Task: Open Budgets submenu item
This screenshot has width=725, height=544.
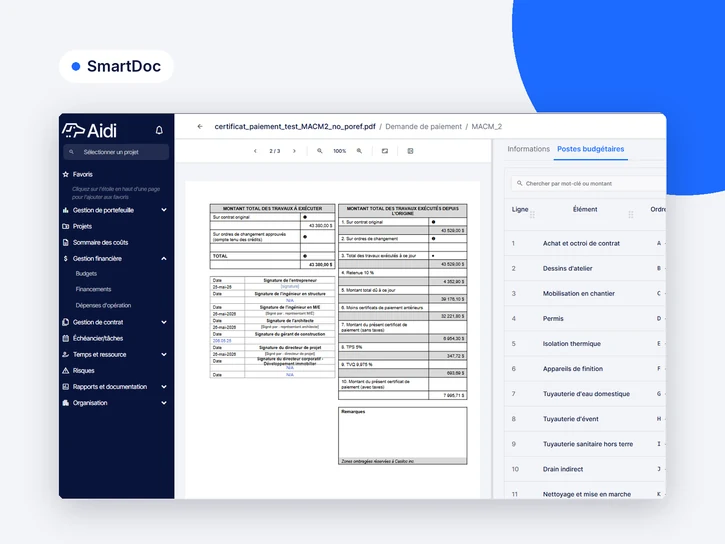Action: 86,274
